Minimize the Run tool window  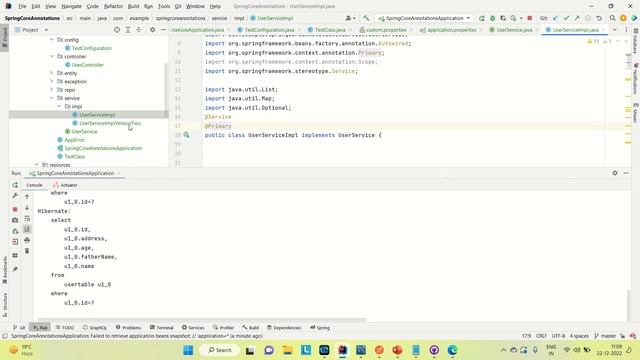coord(626,173)
